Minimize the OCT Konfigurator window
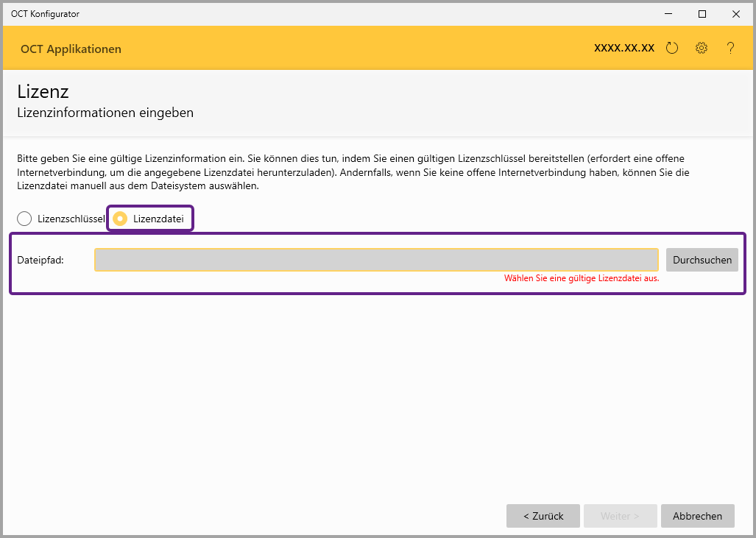 (668, 13)
